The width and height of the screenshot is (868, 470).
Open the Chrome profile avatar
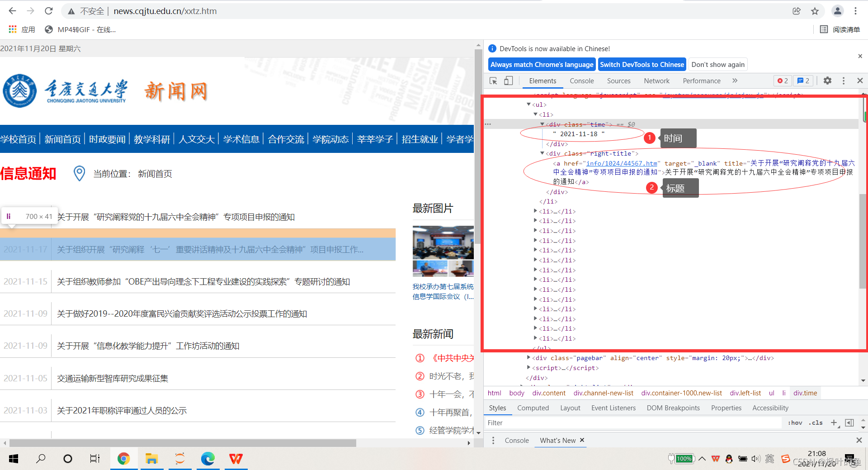pyautogui.click(x=837, y=11)
